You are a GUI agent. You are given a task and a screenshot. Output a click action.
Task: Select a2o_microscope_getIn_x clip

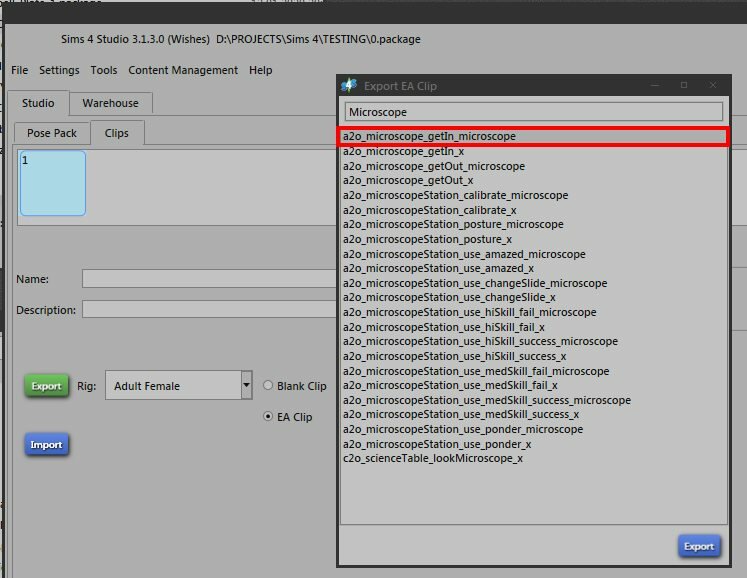pos(534,151)
